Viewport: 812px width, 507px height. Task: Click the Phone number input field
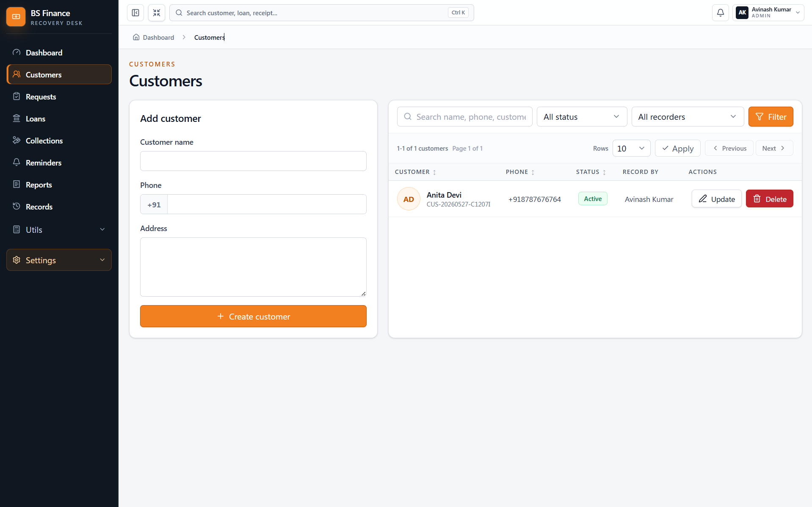tap(267, 204)
